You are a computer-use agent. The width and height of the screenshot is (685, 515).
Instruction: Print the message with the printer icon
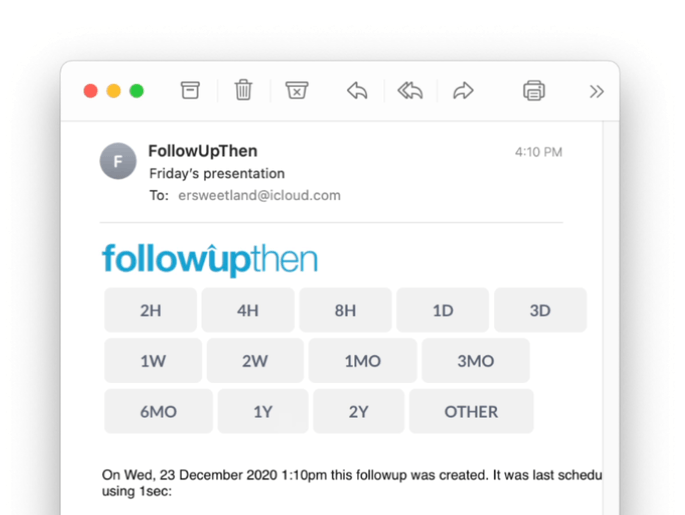pos(534,91)
